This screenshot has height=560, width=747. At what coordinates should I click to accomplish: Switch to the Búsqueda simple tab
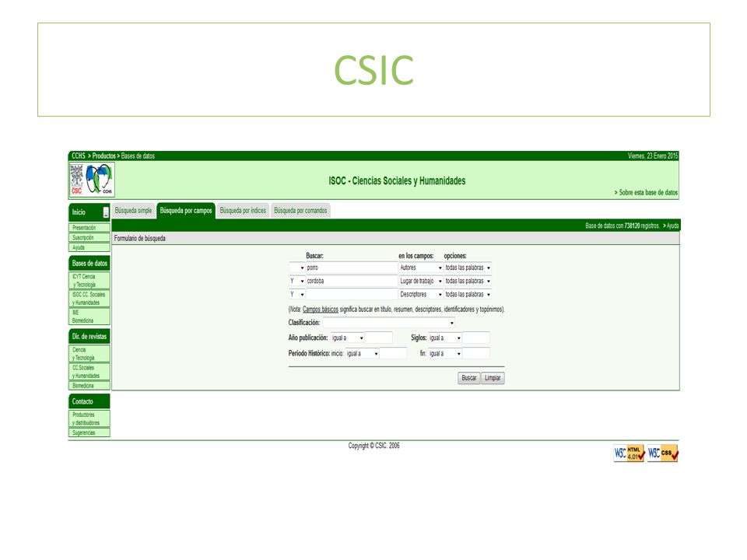point(133,211)
